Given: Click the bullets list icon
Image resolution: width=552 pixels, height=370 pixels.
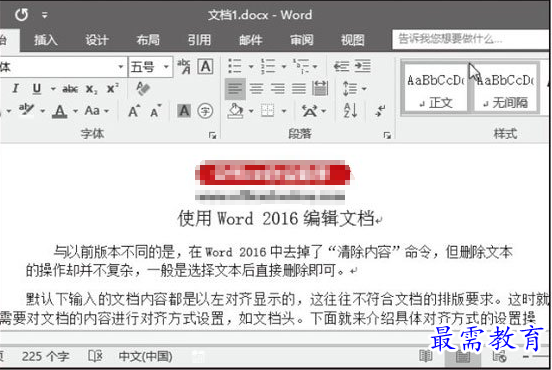Looking at the screenshot, I should [235, 66].
